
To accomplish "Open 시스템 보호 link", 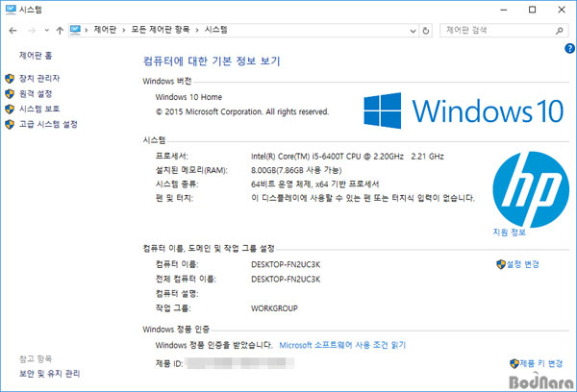I will point(39,109).
